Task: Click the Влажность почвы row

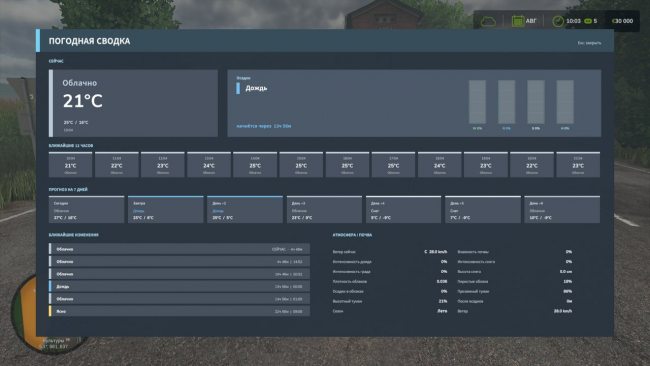Action: pyautogui.click(x=515, y=252)
